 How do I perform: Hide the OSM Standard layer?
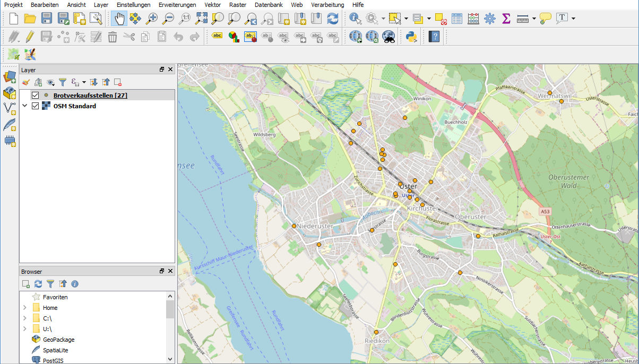(35, 106)
